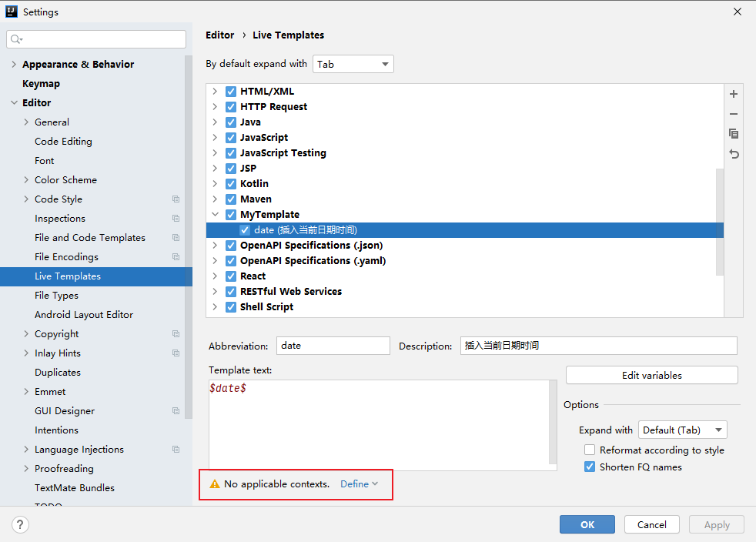756x542 pixels.
Task: Click the Define context link
Action: [x=359, y=484]
